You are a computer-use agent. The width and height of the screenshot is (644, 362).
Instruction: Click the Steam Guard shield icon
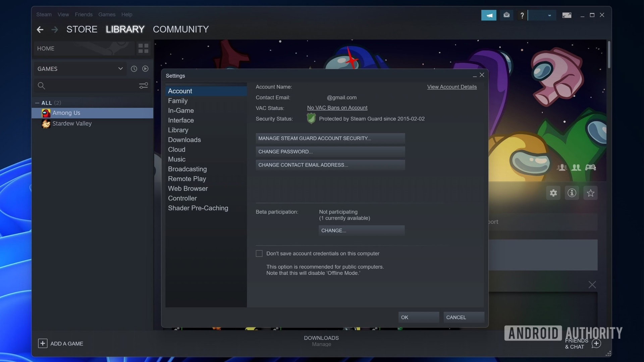pos(311,118)
